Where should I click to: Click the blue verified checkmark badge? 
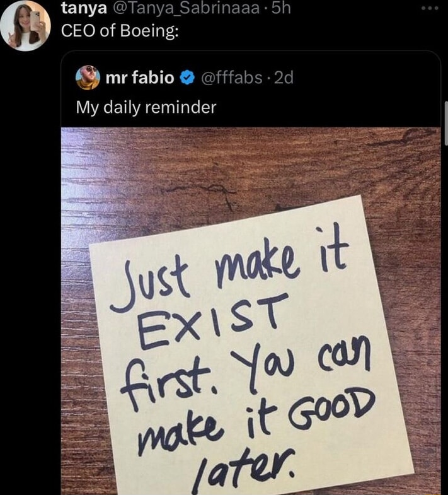187,78
